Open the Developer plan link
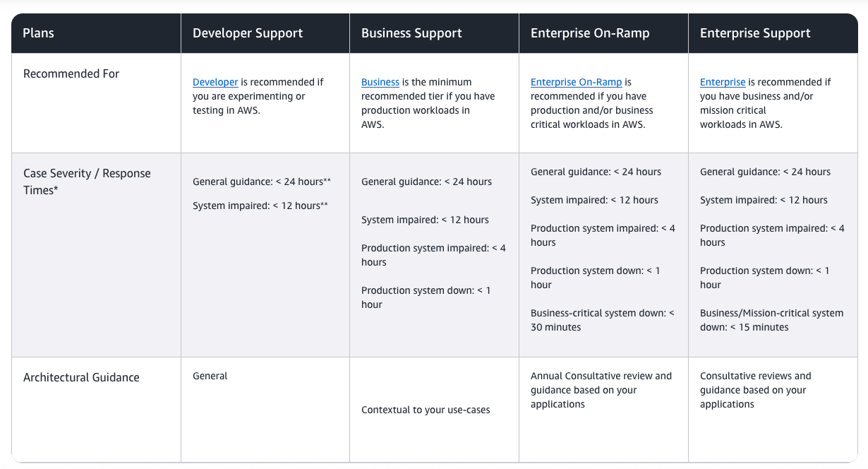The height and width of the screenshot is (469, 868). (x=215, y=82)
